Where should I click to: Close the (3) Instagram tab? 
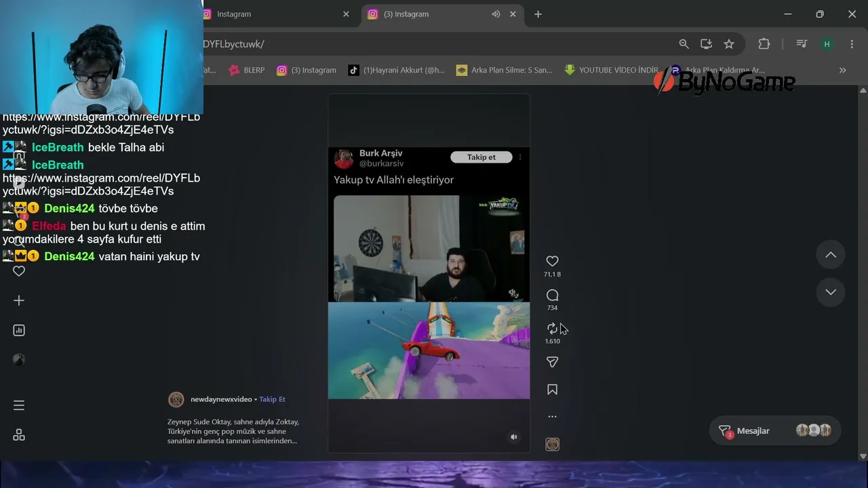click(513, 14)
